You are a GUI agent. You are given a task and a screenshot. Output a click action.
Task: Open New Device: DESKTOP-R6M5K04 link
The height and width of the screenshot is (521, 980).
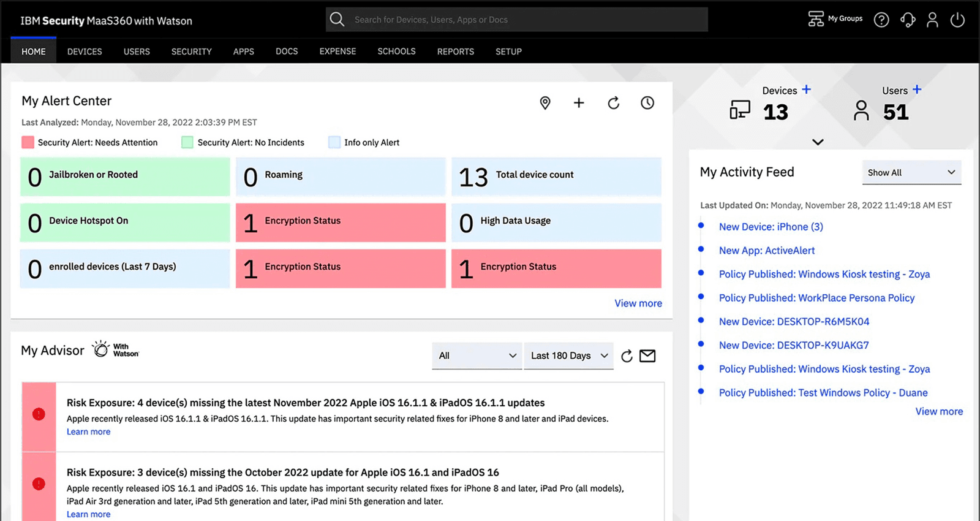tap(794, 322)
